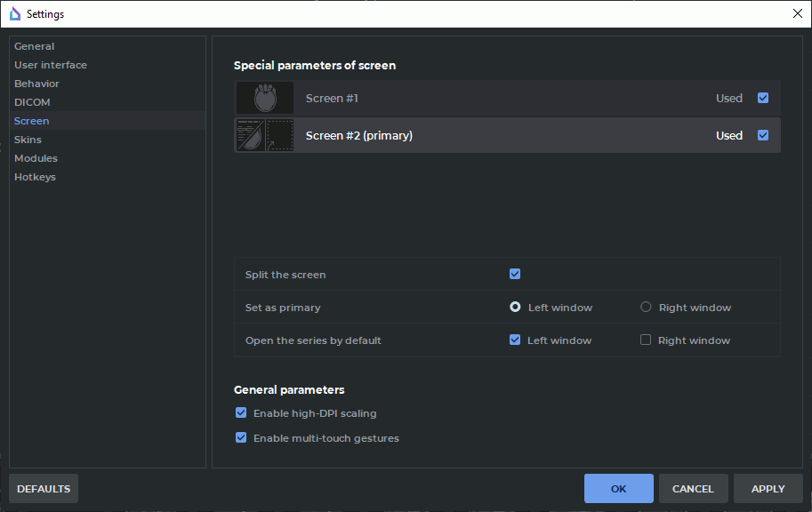812x512 pixels.
Task: Toggle Enable high-DPI scaling
Action: [241, 412]
